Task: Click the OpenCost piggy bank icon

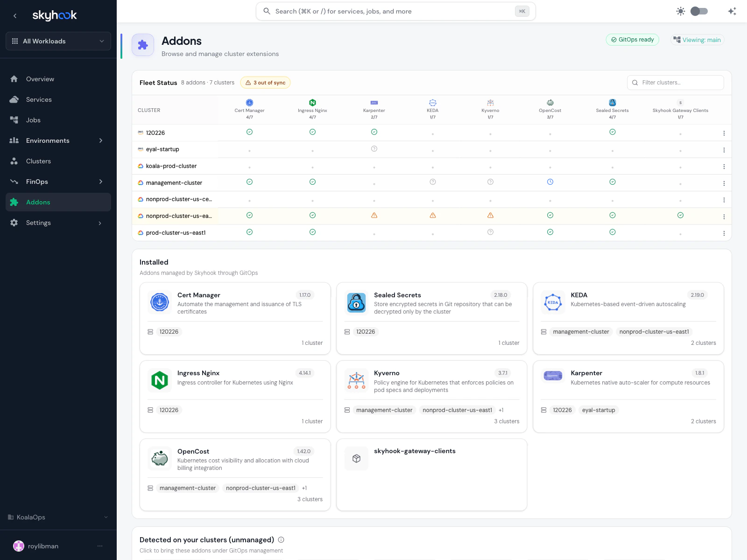Action: pos(160,458)
